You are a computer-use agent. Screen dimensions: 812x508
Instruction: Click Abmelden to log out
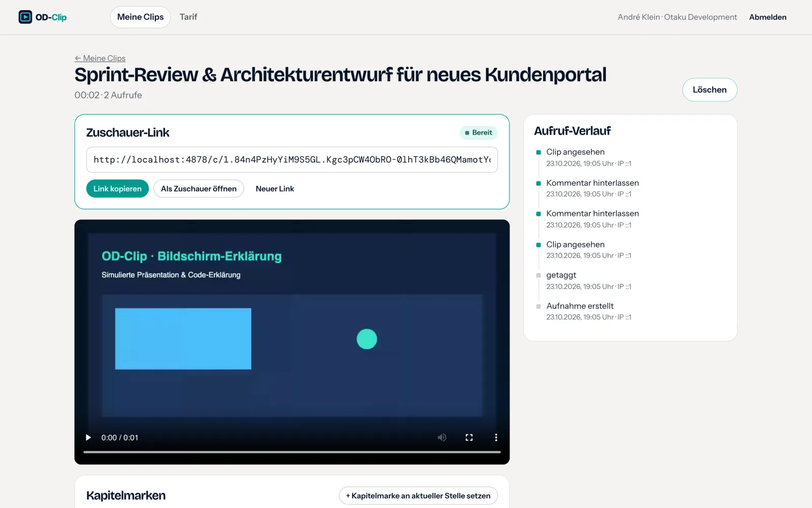(768, 17)
